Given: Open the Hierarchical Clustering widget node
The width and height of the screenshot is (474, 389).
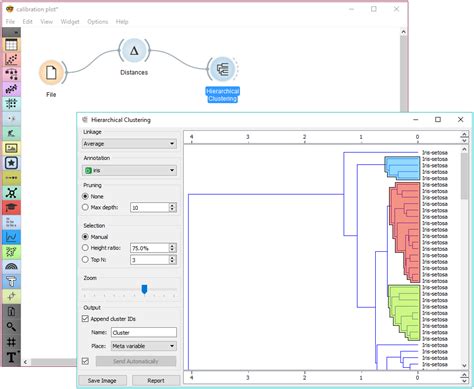Looking at the screenshot, I should (x=222, y=69).
